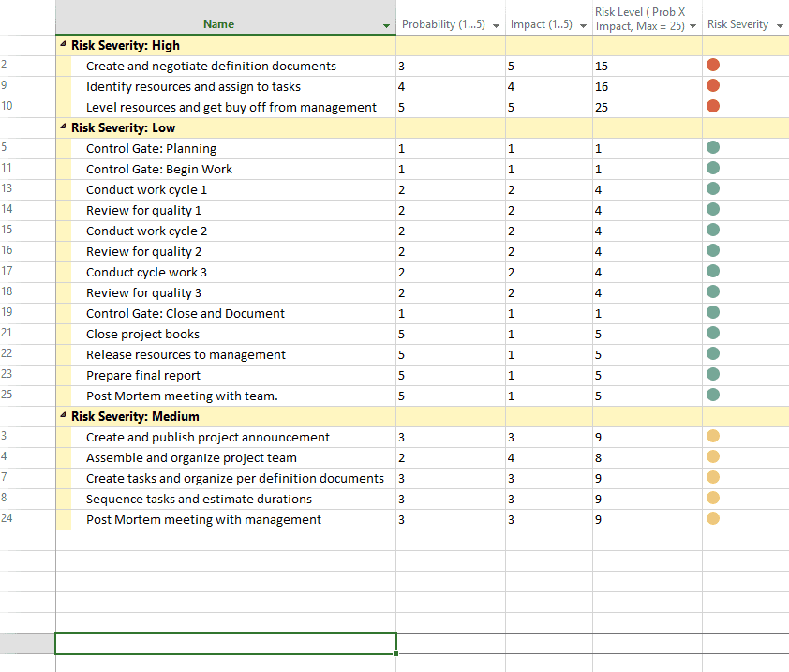Select the 'Control Gate: Planning' task name
The image size is (789, 672).
point(151,148)
